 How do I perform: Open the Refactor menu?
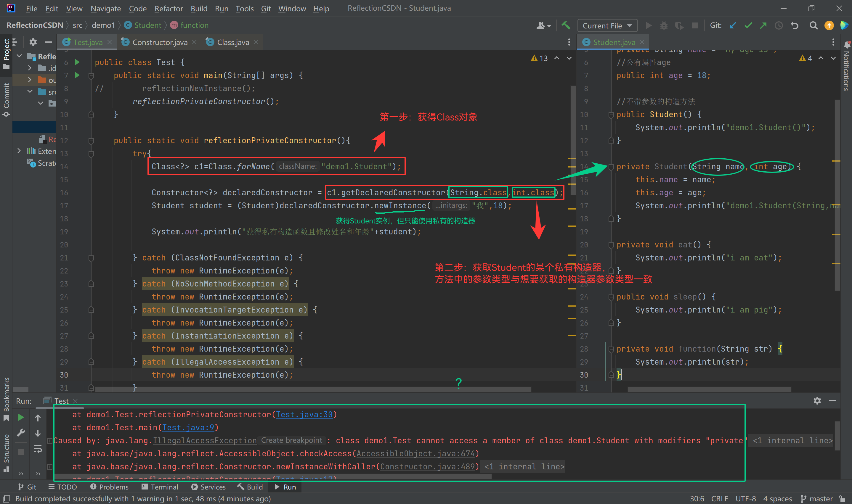[x=169, y=9]
